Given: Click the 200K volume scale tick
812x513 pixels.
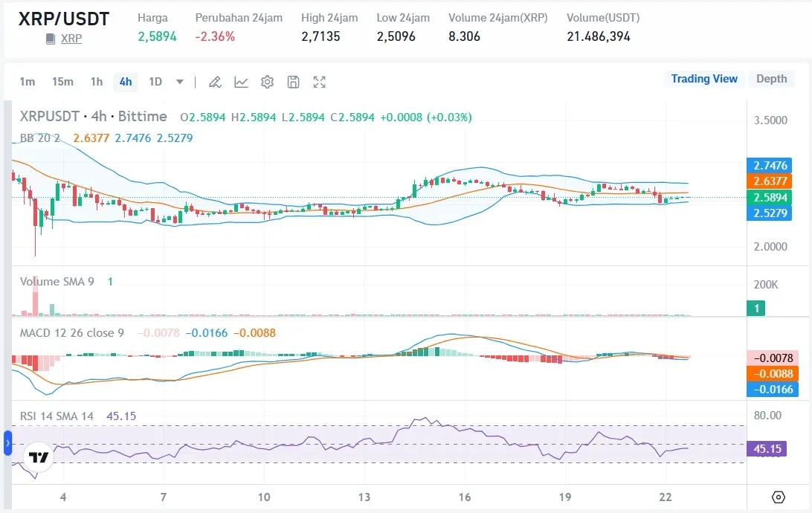Looking at the screenshot, I should [766, 285].
